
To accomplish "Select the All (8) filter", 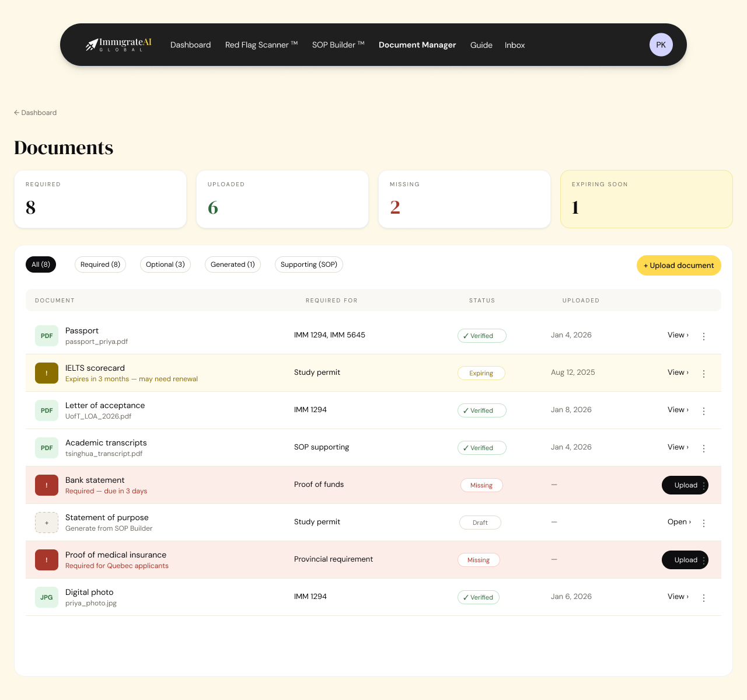I will pos(41,264).
